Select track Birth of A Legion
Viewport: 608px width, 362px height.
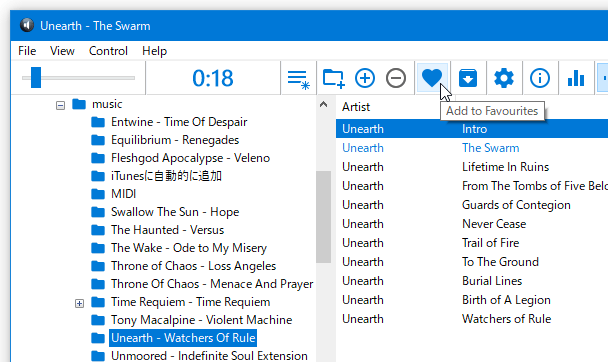pos(472,300)
